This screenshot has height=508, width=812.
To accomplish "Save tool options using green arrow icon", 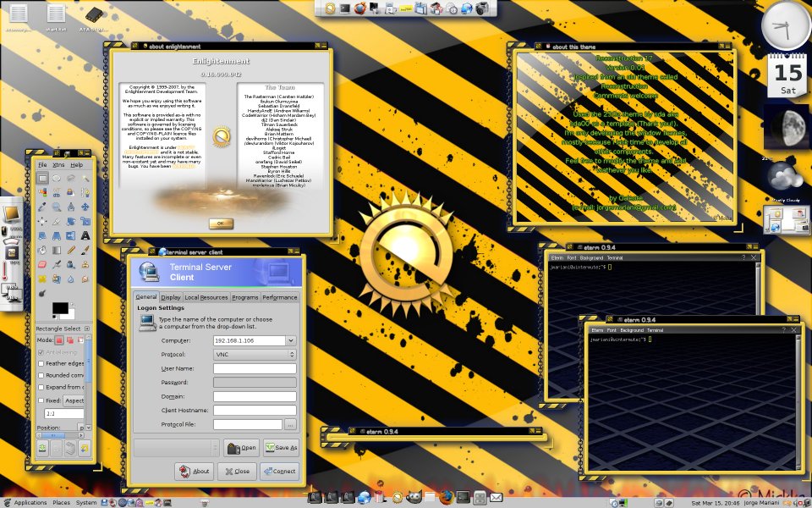I will pyautogui.click(x=42, y=448).
